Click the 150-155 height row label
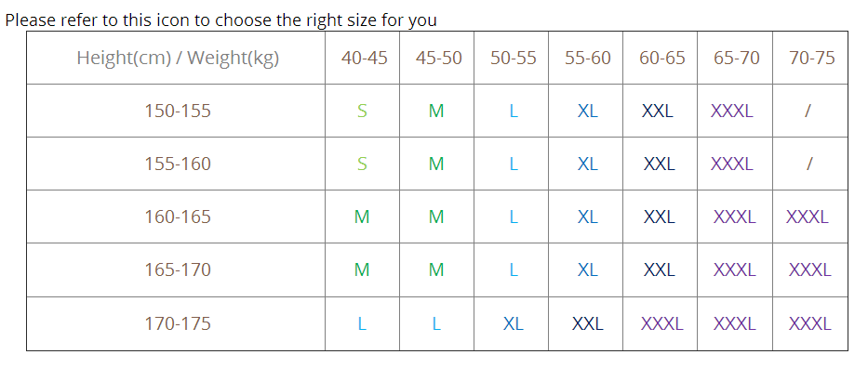Image resolution: width=868 pixels, height=381 pixels. 178,111
